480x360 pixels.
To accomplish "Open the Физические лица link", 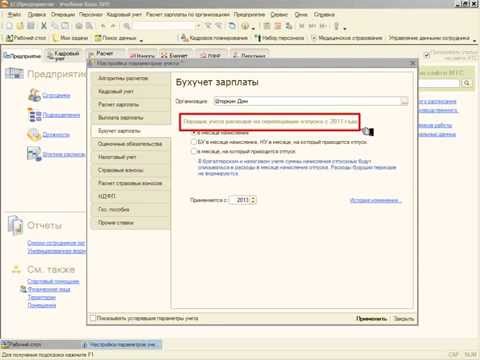I will pos(49,289).
